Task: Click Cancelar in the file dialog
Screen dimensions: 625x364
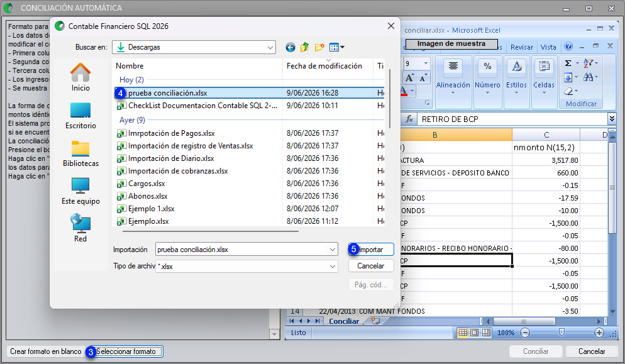Action: (x=371, y=266)
